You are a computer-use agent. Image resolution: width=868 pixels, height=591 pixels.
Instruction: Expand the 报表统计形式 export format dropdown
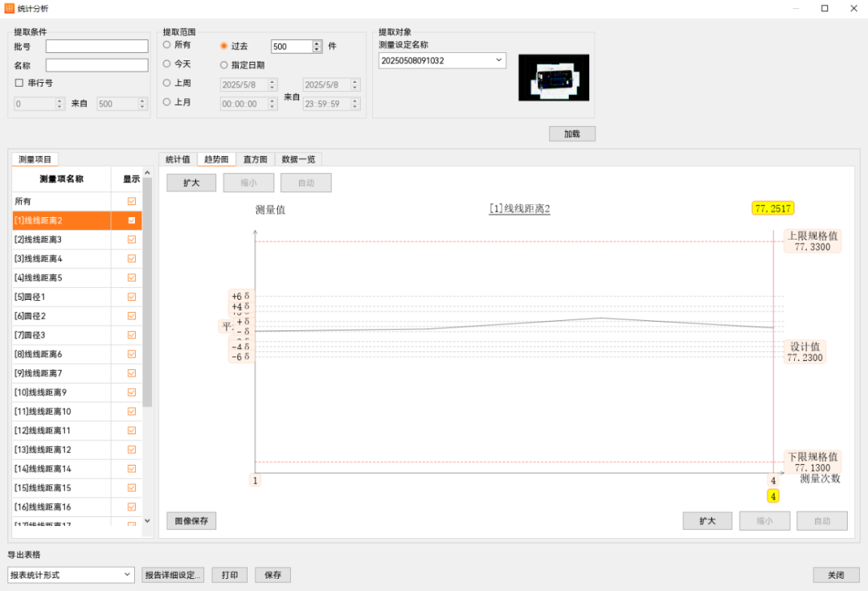point(128,575)
